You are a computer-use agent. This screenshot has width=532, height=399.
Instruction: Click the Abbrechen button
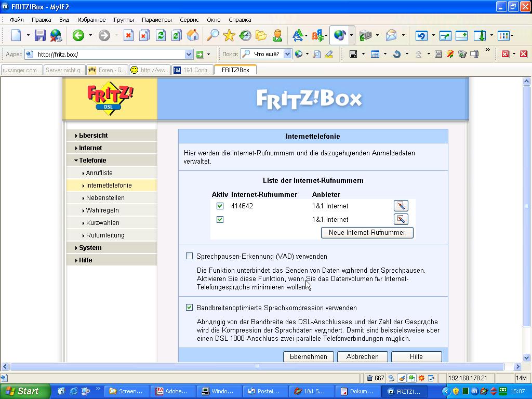tap(362, 356)
